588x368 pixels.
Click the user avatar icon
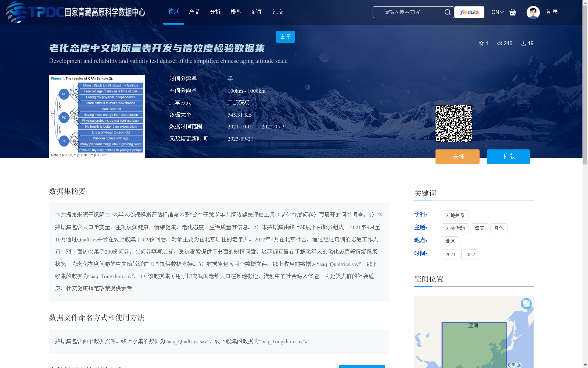533,12
